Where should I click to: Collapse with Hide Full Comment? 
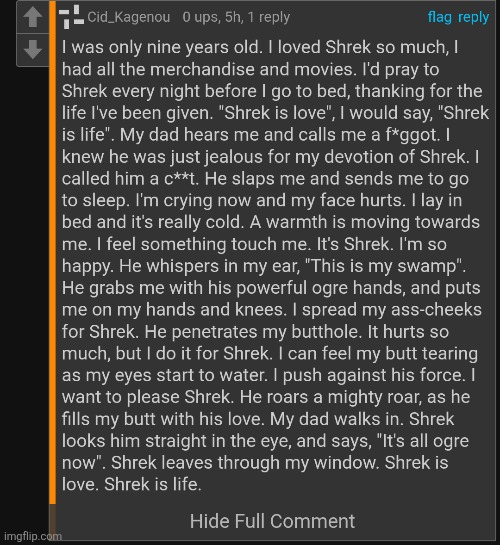[272, 521]
